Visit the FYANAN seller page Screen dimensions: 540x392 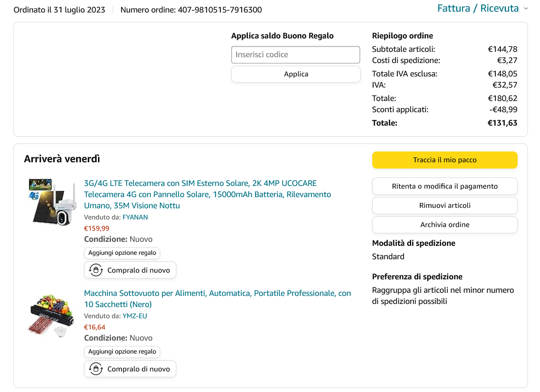[x=135, y=217]
